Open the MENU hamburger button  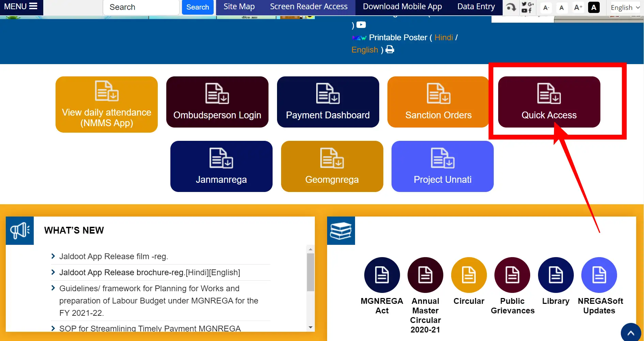click(21, 7)
